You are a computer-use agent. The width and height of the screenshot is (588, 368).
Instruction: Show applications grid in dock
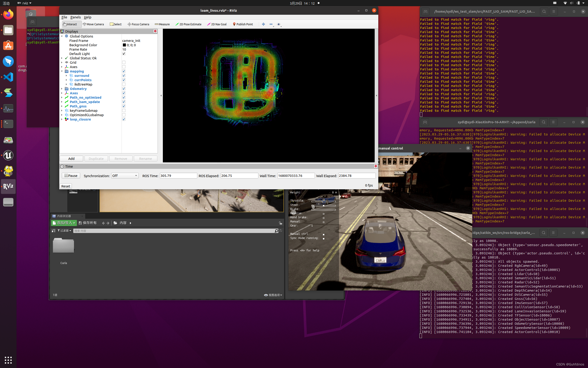click(x=8, y=360)
